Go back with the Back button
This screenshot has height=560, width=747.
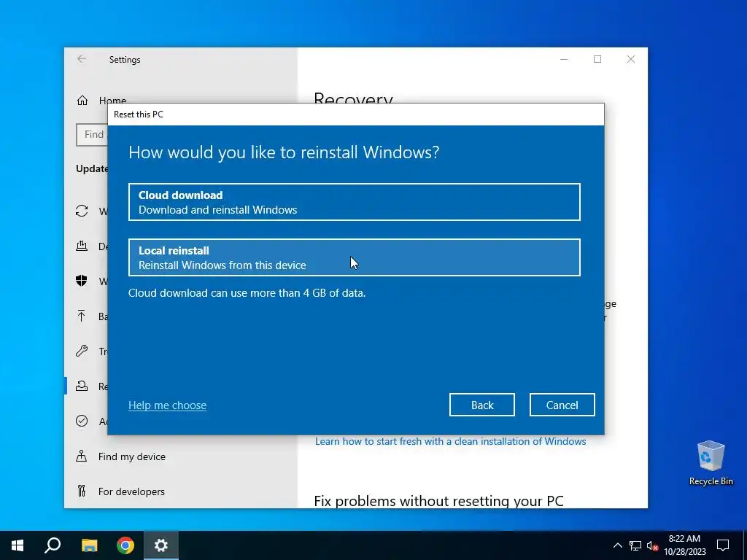(x=481, y=405)
